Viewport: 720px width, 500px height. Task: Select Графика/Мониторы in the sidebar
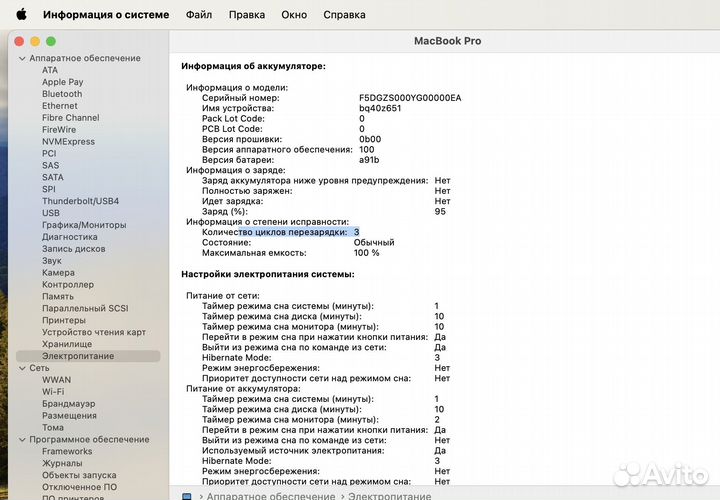[x=84, y=225]
